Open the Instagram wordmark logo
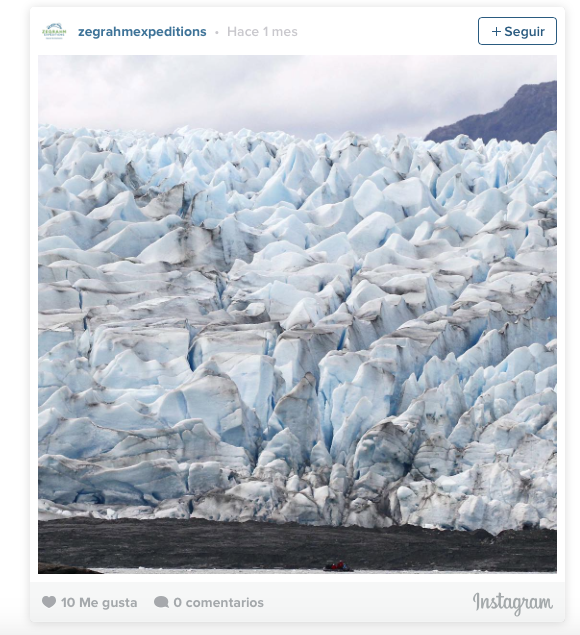 pyautogui.click(x=513, y=603)
